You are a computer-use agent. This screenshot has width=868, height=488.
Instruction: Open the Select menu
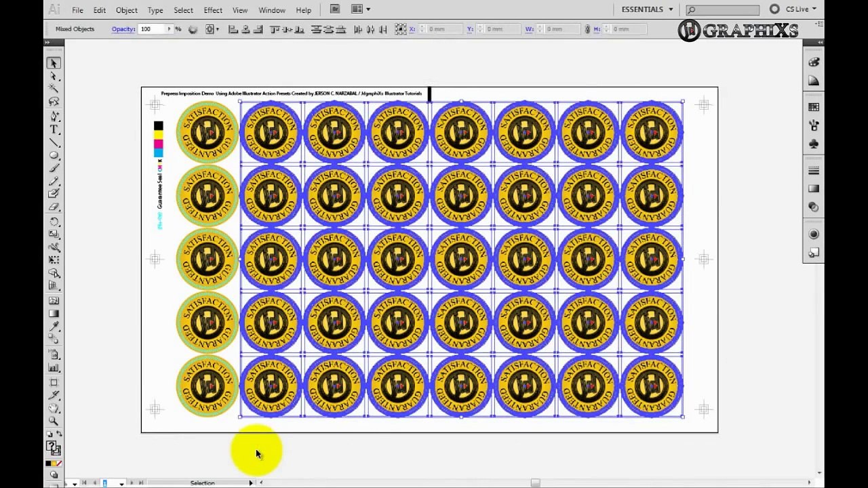coord(183,10)
